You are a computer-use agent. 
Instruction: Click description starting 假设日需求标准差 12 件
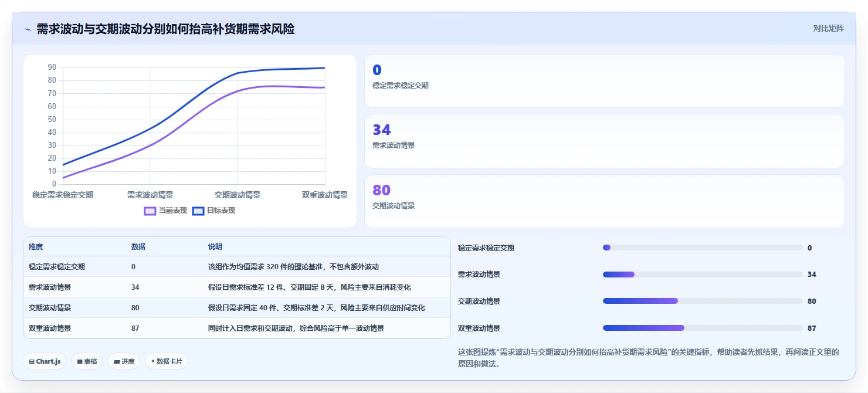309,287
